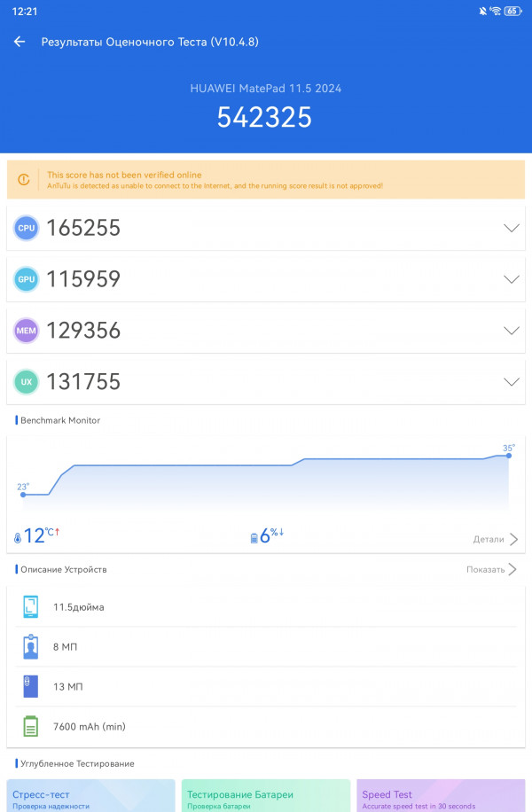
Task: Tap the back arrow icon
Action: coord(20,42)
